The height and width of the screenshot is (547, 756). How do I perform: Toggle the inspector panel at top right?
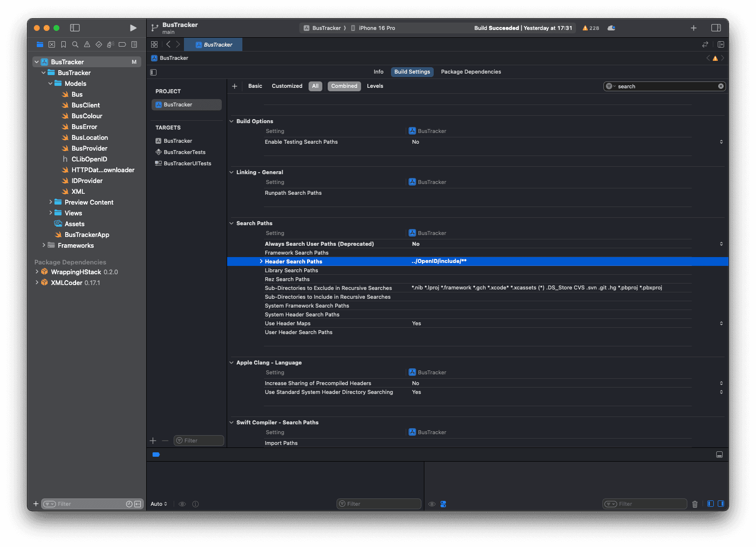(x=716, y=28)
